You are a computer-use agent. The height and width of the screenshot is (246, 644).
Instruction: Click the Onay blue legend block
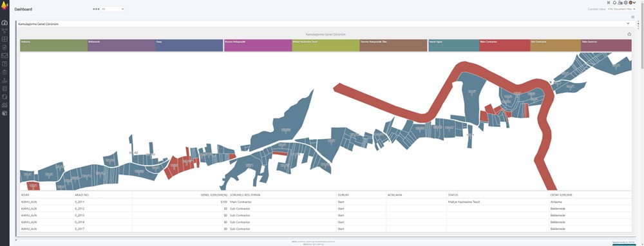pos(189,45)
